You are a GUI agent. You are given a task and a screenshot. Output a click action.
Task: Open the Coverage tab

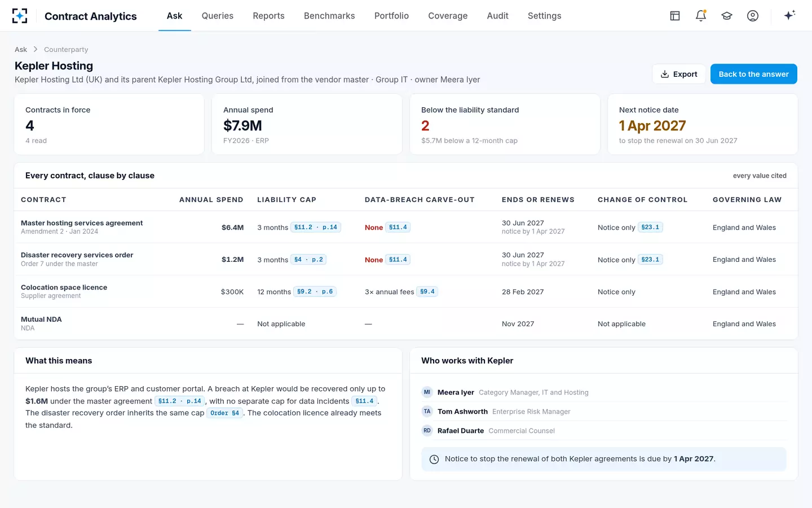[448, 16]
